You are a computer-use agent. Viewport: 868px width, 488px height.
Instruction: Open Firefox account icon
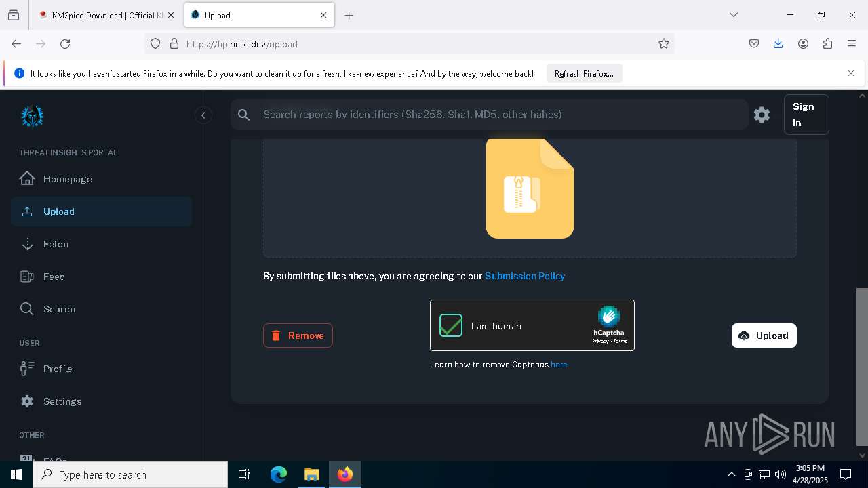803,44
